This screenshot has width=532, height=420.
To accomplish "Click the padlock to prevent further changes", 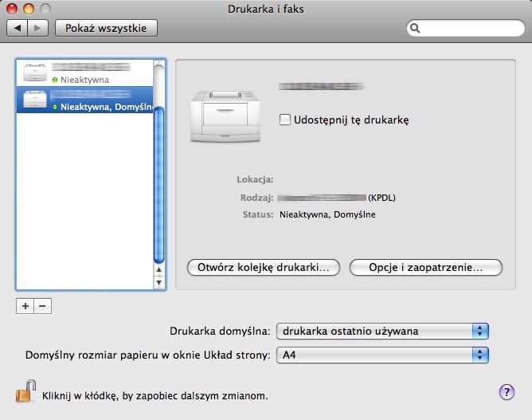I will pos(26,391).
